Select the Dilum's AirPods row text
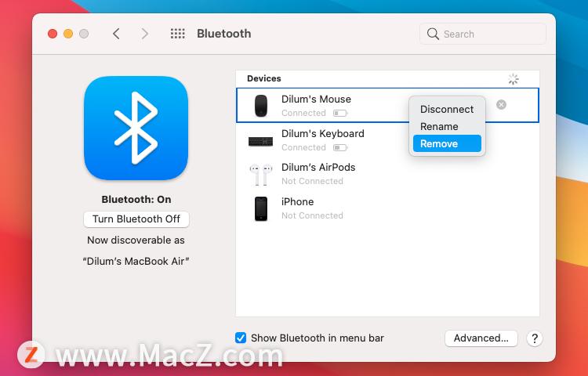The width and height of the screenshot is (588, 376). pos(318,168)
